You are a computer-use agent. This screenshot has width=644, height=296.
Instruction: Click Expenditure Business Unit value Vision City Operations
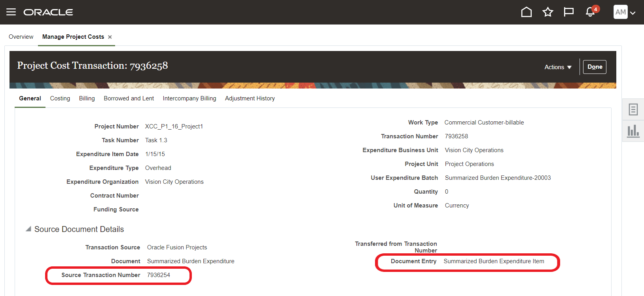(x=474, y=150)
